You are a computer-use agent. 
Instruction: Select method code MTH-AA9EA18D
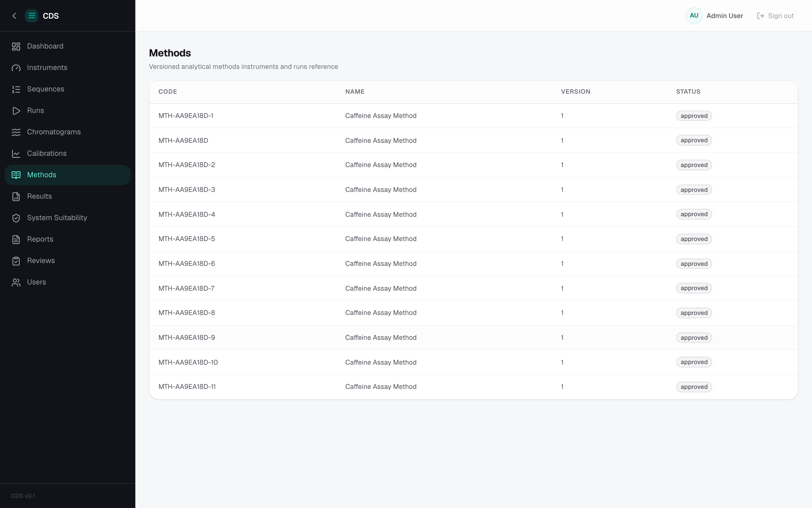click(x=183, y=141)
